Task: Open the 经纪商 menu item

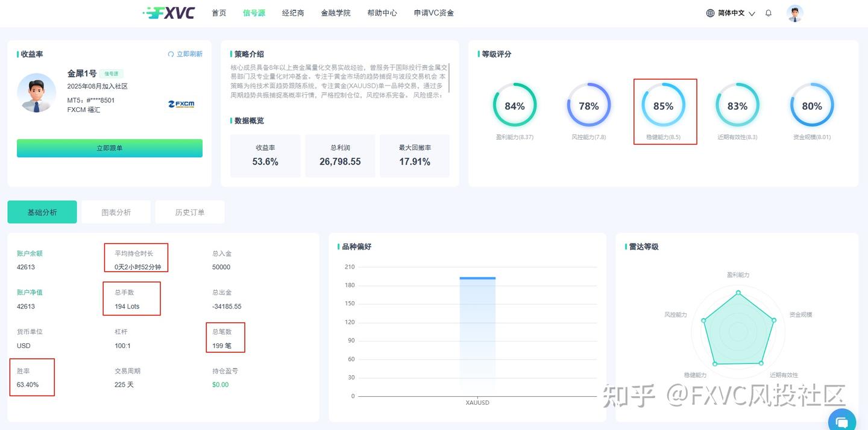Action: pos(293,13)
